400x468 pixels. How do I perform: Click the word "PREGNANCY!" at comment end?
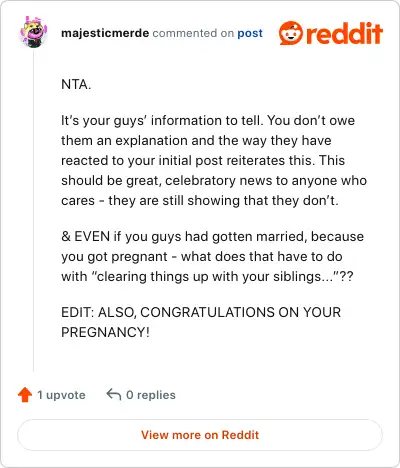coord(105,332)
